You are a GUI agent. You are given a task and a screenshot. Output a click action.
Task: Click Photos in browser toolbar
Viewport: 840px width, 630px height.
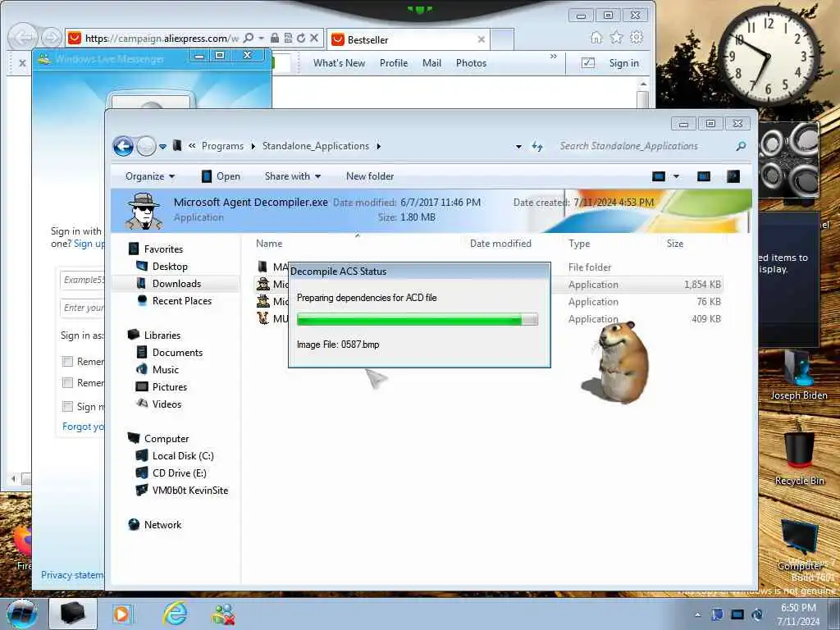[471, 63]
